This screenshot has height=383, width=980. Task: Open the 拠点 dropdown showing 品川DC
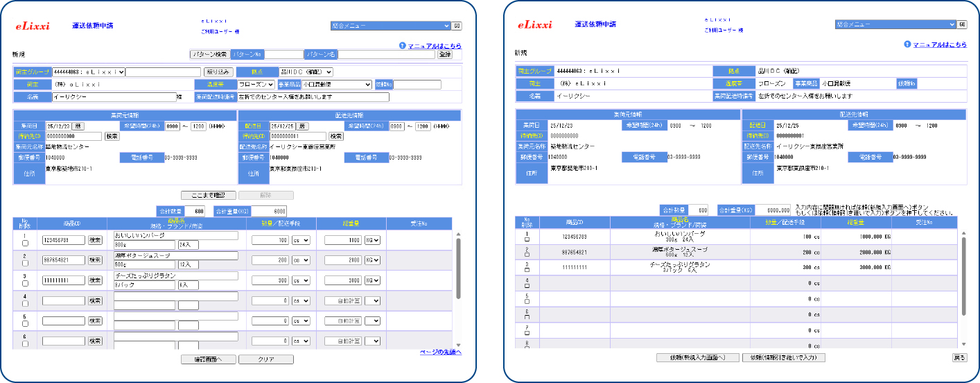[x=306, y=71]
